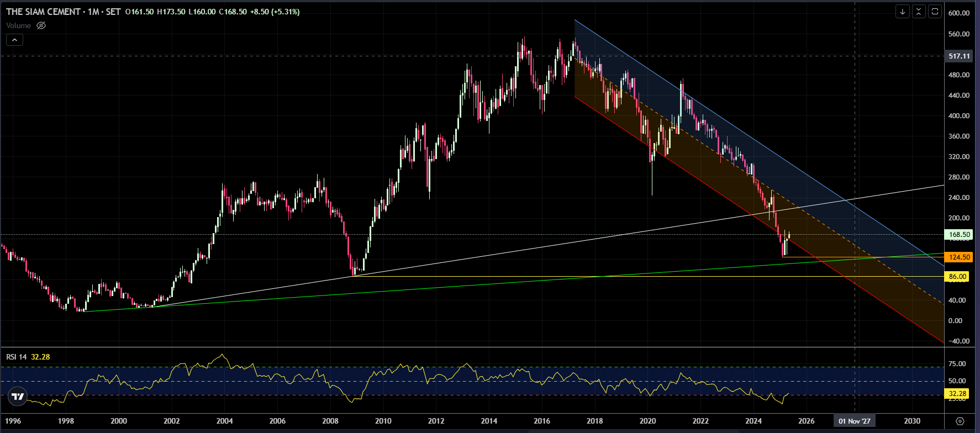Show the hidden Volume indicator via eye icon
The width and height of the screenshot is (980, 433).
(x=41, y=25)
